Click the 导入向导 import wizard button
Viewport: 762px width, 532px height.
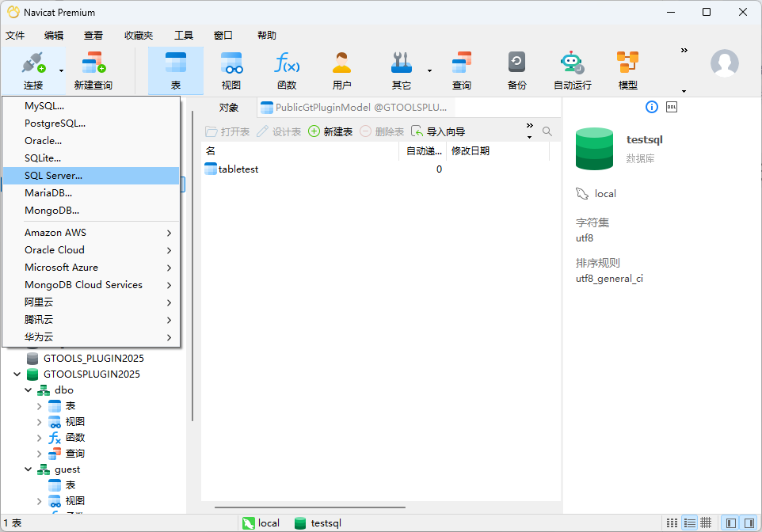[438, 131]
